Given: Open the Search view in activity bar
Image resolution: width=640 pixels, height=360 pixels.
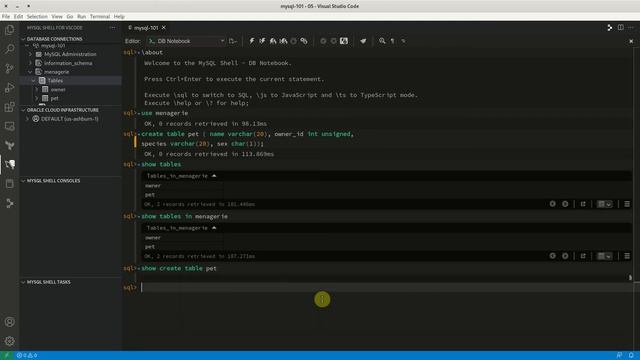Looking at the screenshot, I should coord(9,49).
